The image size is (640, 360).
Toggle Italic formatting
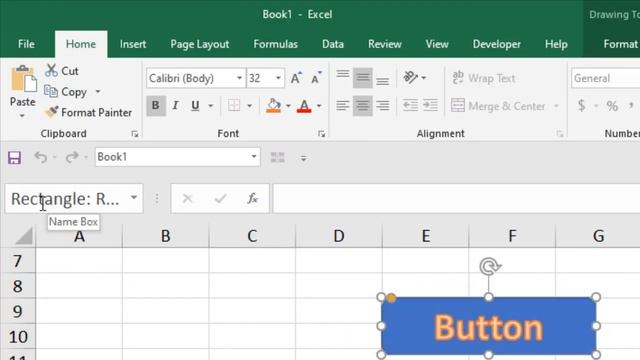(x=176, y=106)
